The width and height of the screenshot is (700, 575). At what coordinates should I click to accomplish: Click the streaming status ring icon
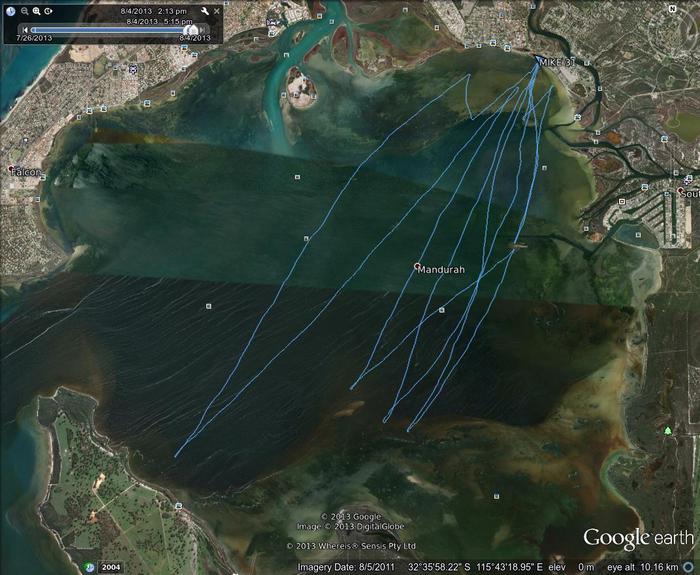point(687,566)
